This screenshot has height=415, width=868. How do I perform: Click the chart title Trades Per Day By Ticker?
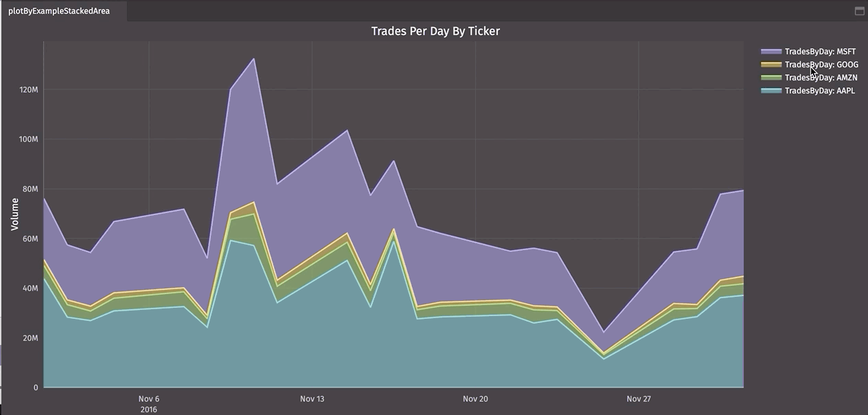coord(435,31)
